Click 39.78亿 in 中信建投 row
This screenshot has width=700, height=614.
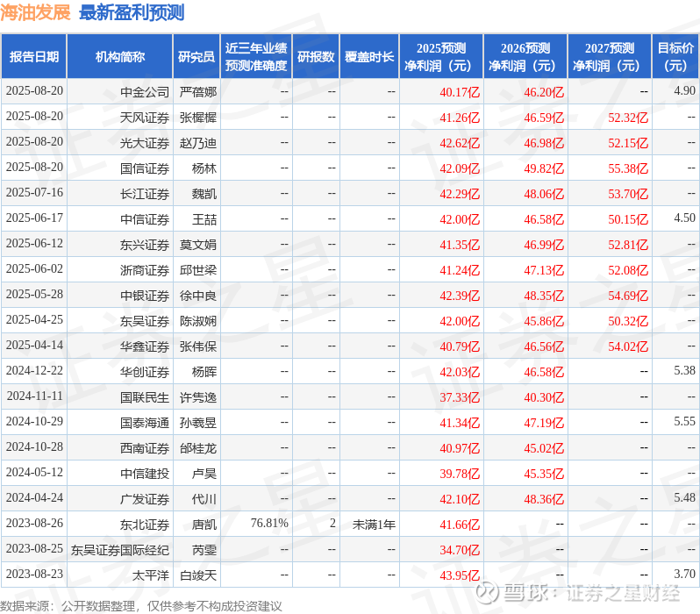coord(460,474)
